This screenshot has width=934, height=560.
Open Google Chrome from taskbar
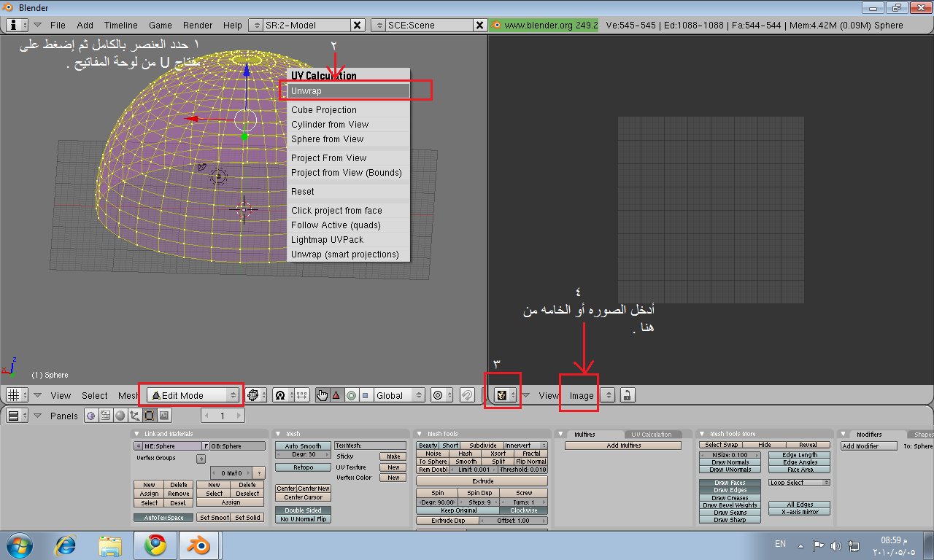tap(155, 545)
